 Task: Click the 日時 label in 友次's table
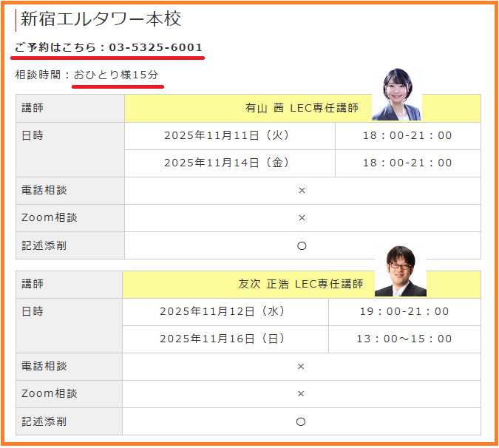(x=32, y=311)
